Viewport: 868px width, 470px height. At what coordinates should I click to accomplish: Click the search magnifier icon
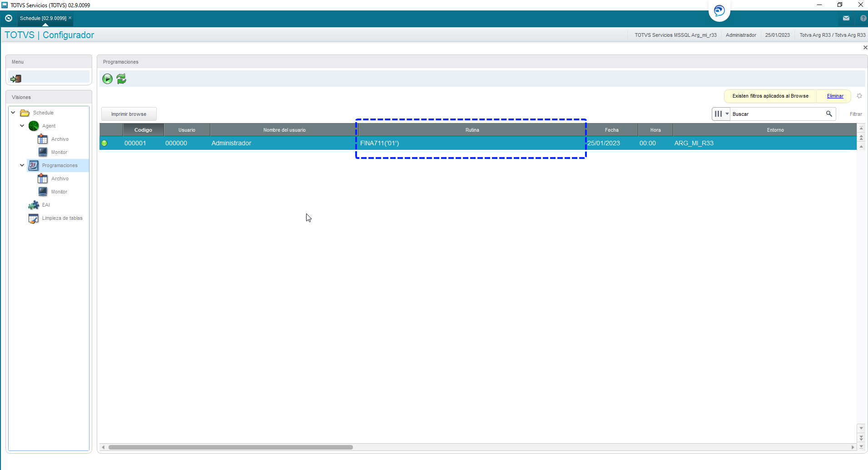(x=829, y=114)
